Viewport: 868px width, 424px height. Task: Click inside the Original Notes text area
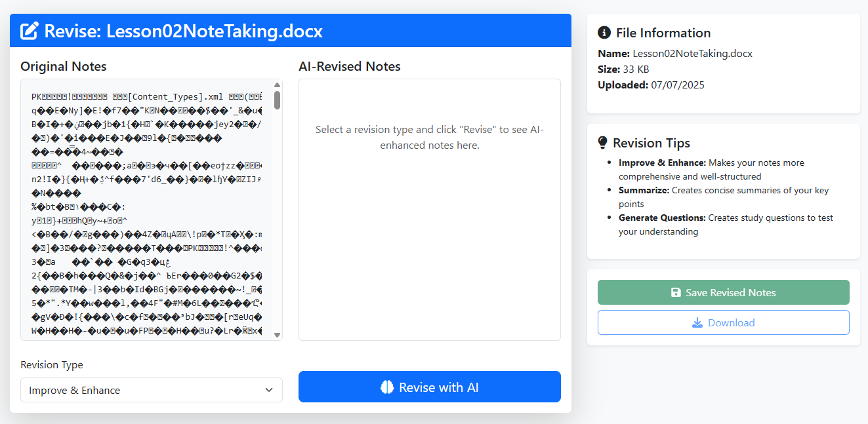coord(144,210)
